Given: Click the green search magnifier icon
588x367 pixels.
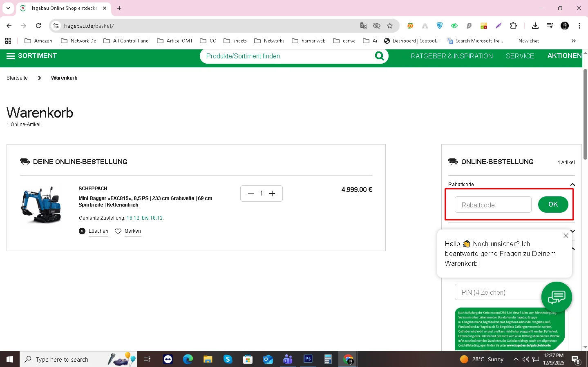Looking at the screenshot, I should (x=379, y=56).
